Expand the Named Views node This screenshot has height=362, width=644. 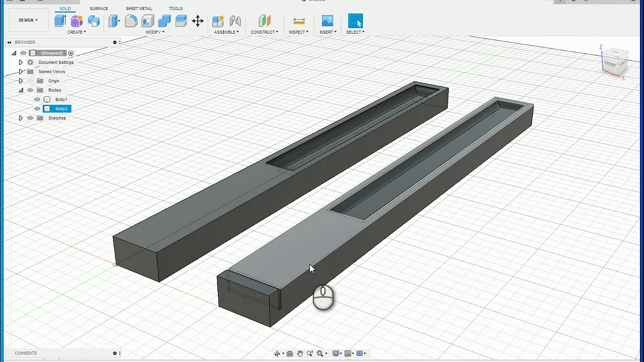[21, 71]
